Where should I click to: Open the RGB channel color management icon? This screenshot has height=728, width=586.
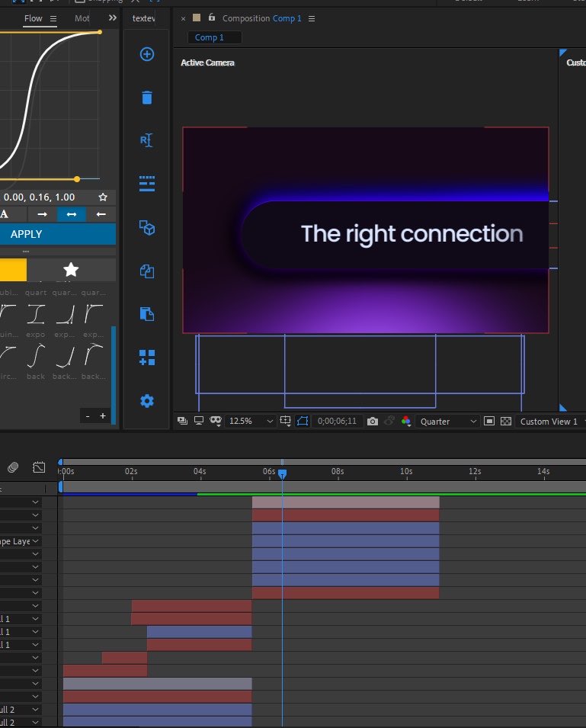tap(406, 421)
